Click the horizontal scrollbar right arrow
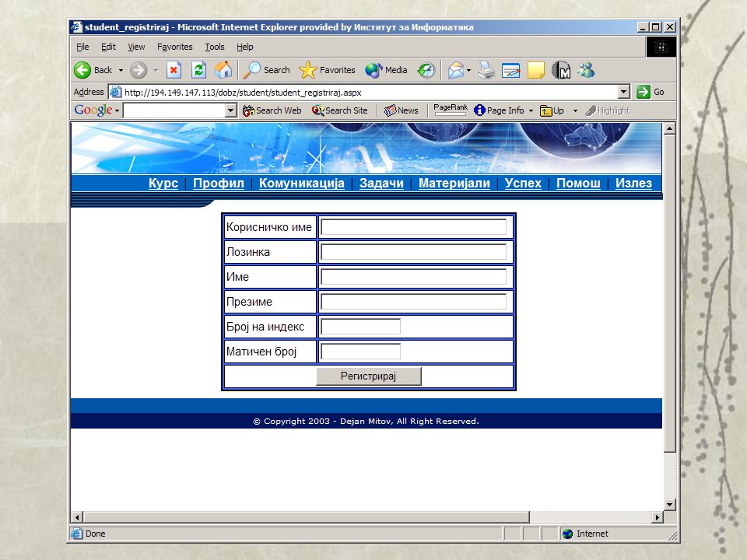 [x=657, y=517]
